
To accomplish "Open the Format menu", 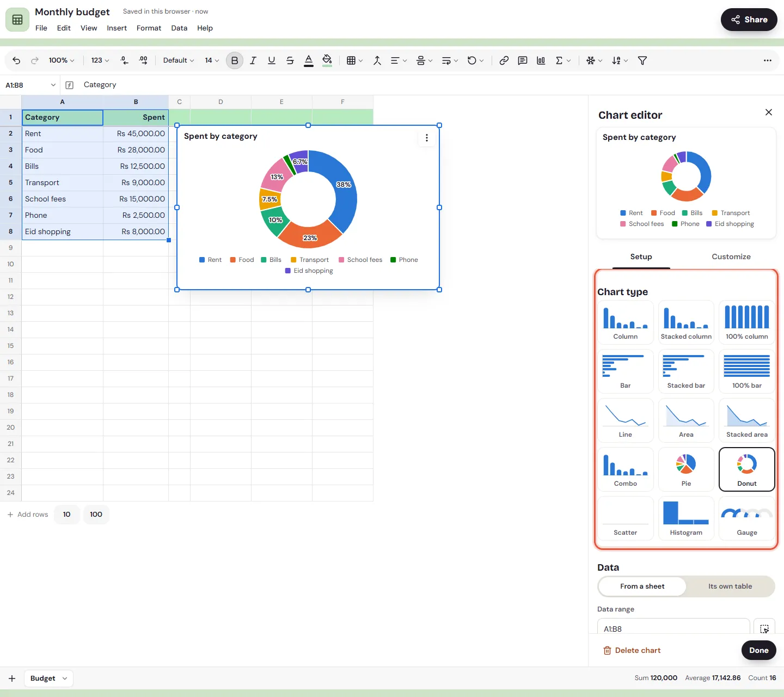I will tap(149, 28).
